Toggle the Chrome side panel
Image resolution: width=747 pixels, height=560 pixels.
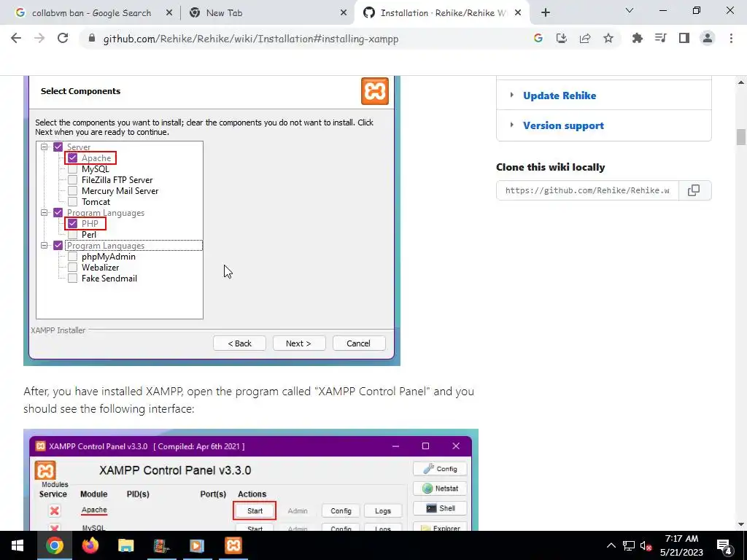684,39
